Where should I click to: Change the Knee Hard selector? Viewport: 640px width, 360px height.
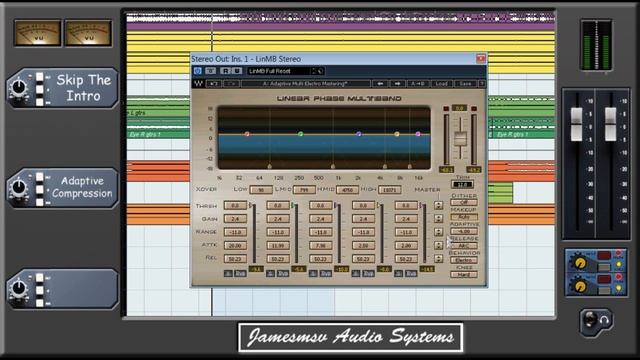point(464,274)
